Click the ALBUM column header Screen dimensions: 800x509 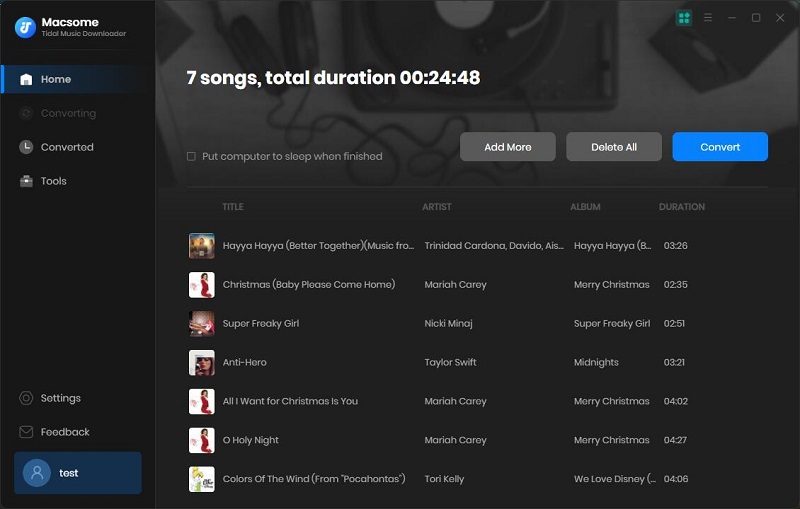pos(585,207)
